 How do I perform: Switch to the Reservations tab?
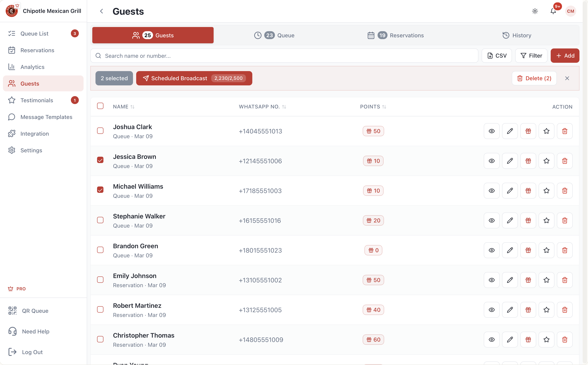(x=395, y=35)
